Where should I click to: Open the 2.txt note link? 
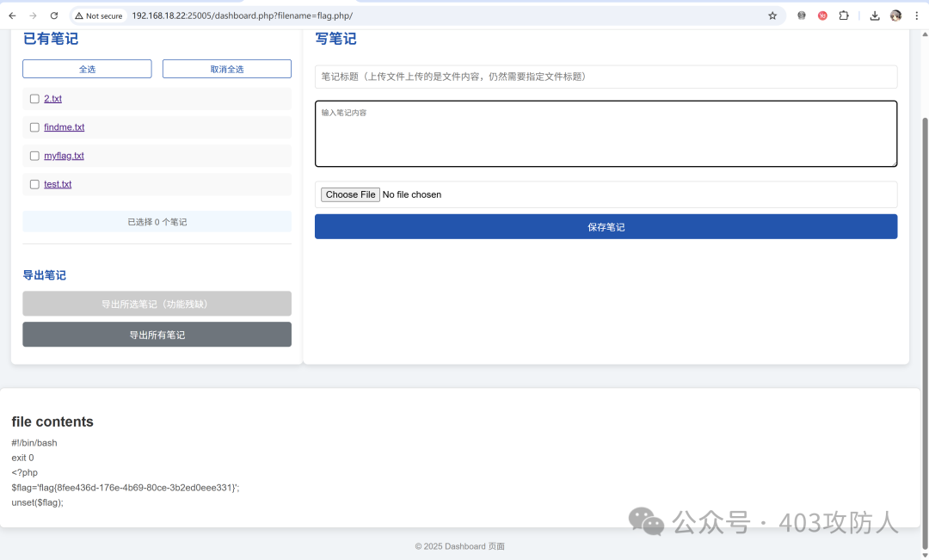52,99
